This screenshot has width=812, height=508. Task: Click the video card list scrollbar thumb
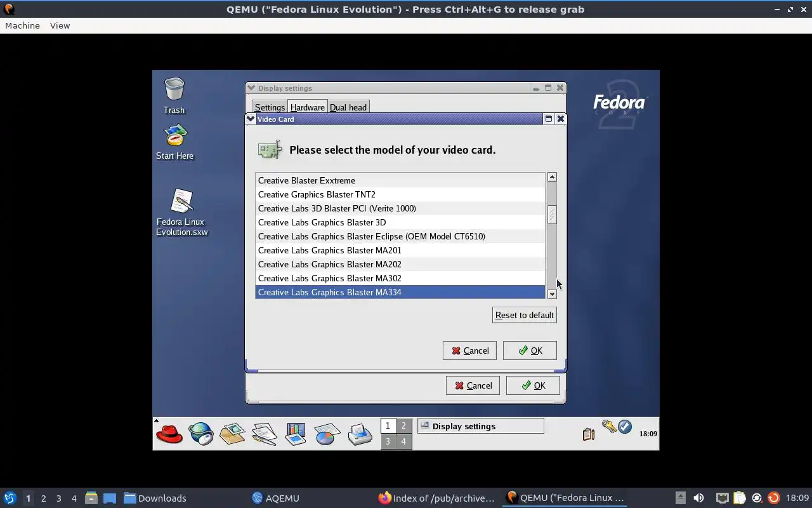(x=552, y=215)
